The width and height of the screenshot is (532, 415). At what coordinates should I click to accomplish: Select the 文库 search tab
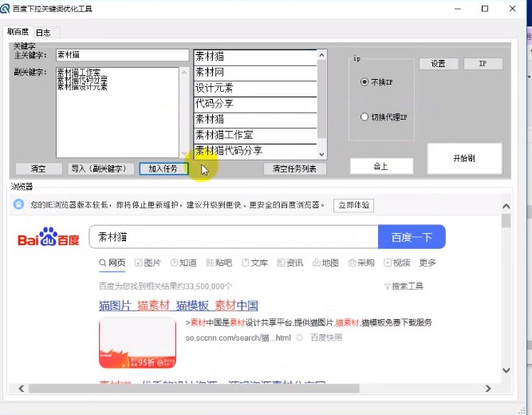[x=254, y=263]
